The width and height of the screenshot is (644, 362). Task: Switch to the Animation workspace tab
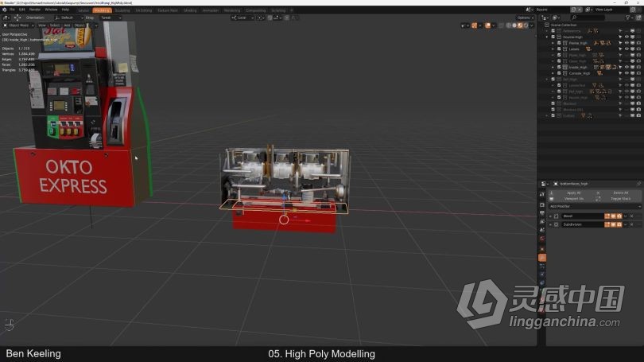tap(211, 10)
